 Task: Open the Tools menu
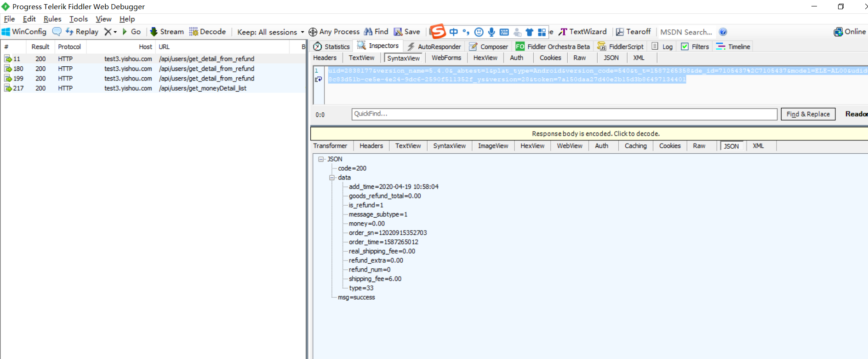click(x=79, y=19)
